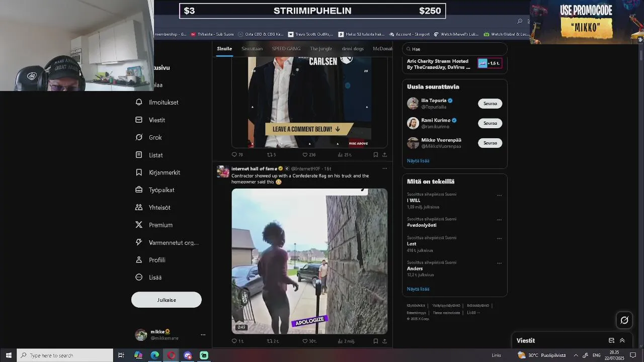This screenshot has height=362, width=644.
Task: Open Travis Scott Outfits bookmark
Action: (x=310, y=34)
